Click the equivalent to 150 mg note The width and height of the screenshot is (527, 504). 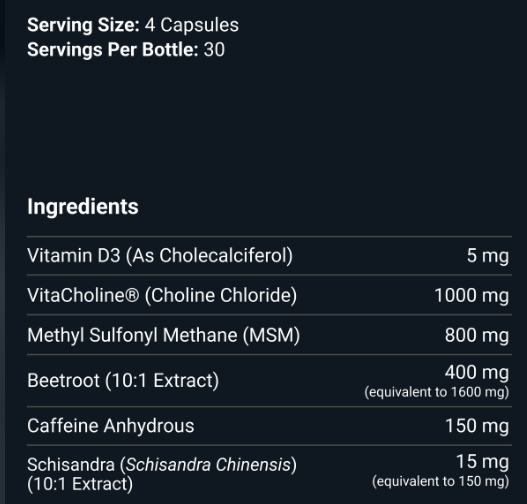click(x=440, y=481)
